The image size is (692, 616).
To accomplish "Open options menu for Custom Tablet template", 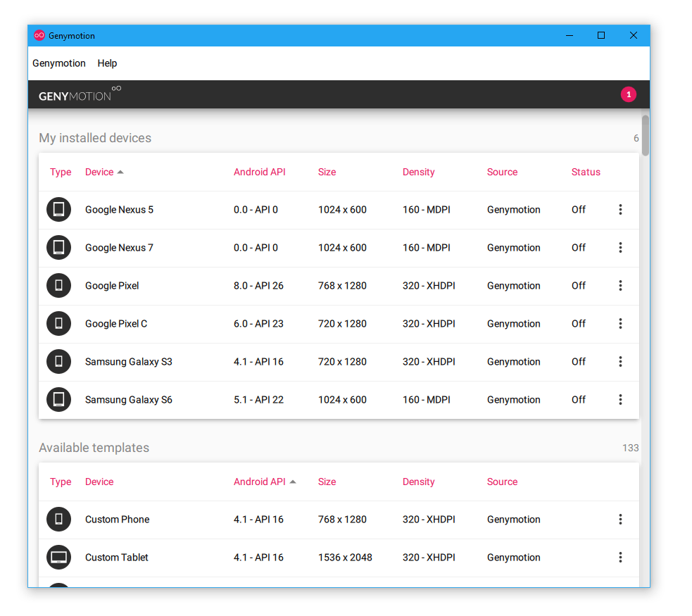I will click(620, 558).
